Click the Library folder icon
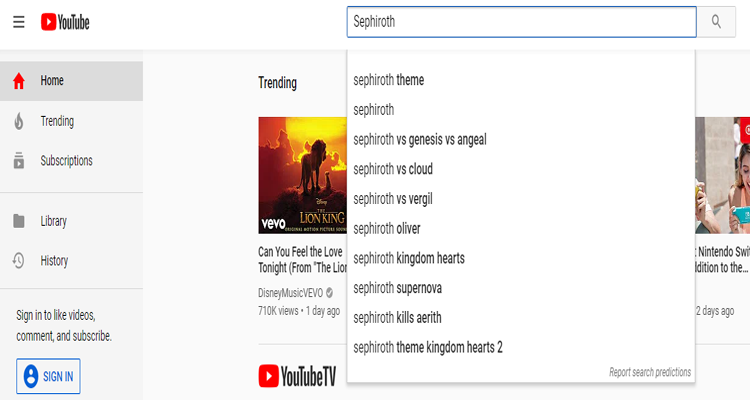The image size is (750, 400). tap(19, 221)
